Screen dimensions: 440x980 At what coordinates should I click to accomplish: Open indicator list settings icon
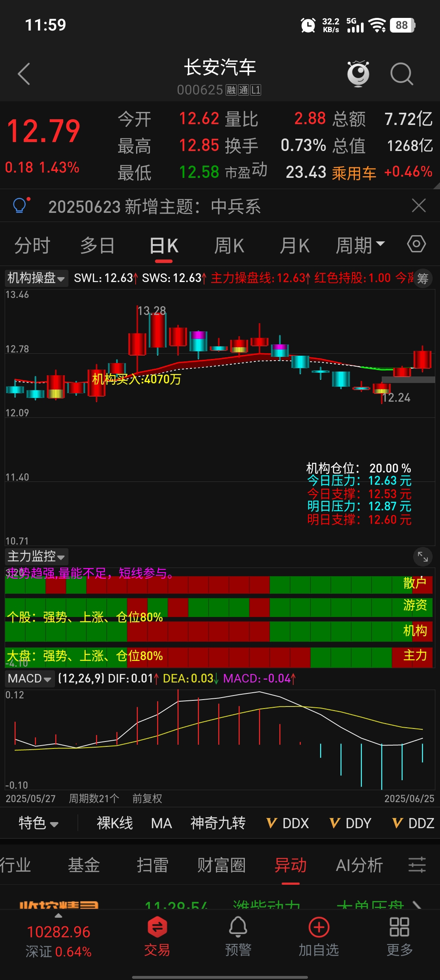(417, 865)
